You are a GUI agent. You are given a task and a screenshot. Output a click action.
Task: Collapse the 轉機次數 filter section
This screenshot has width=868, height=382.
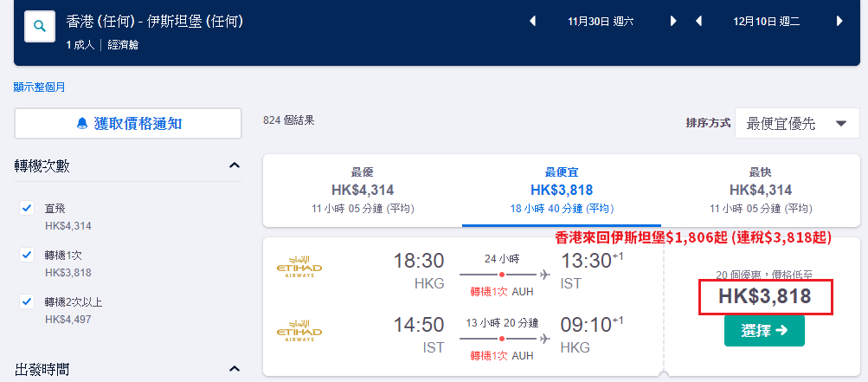point(235,165)
